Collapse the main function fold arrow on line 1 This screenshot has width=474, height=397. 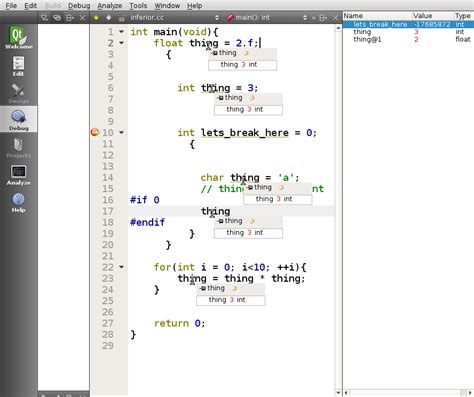[x=122, y=32]
